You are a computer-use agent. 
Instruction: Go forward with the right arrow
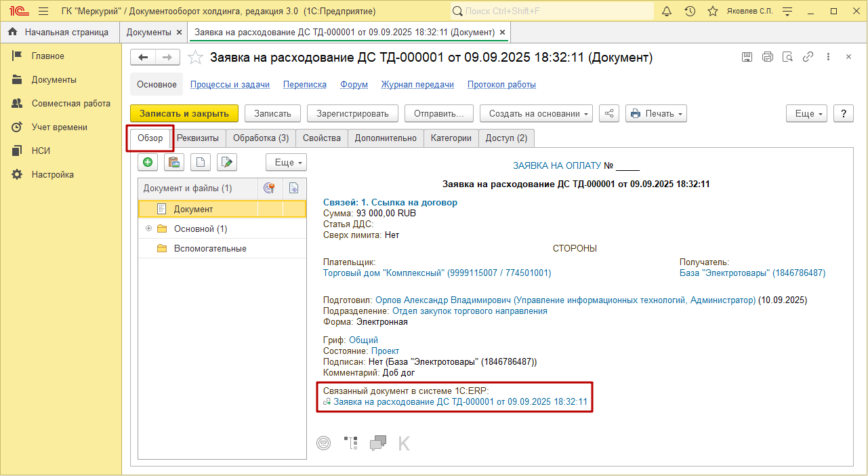[167, 58]
